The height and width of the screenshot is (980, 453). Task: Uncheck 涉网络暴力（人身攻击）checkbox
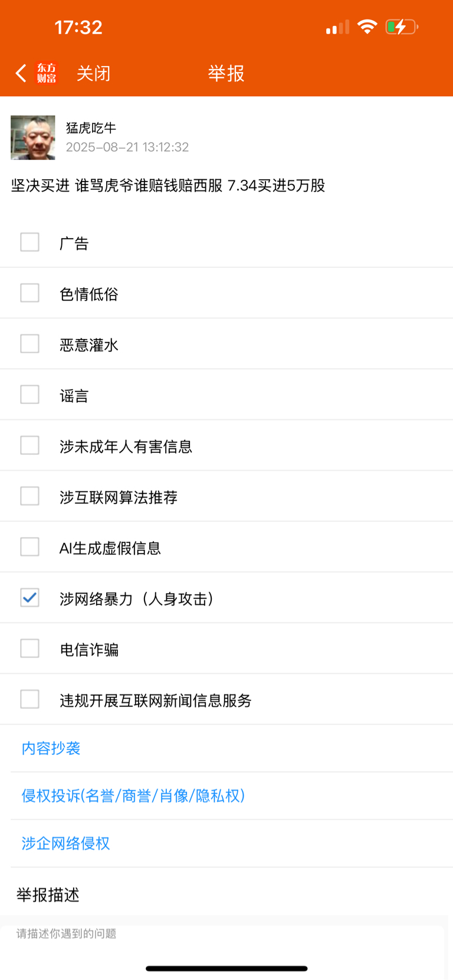point(29,597)
